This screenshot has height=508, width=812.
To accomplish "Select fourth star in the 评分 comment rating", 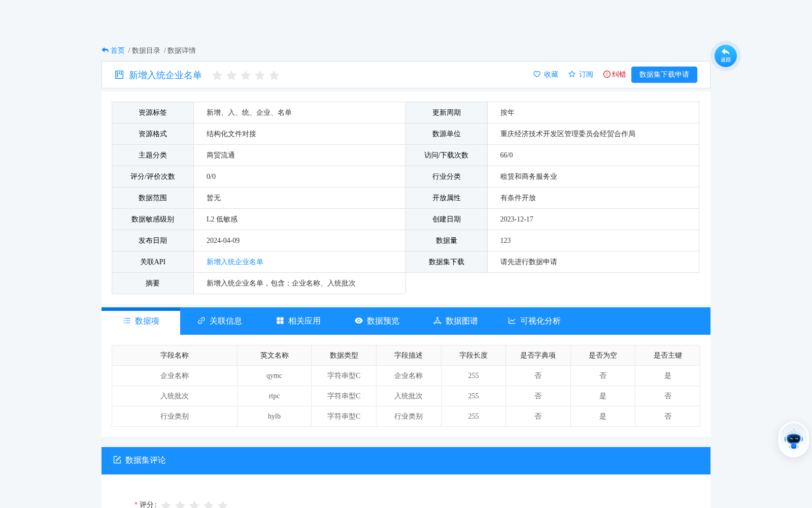I will click(x=209, y=504).
